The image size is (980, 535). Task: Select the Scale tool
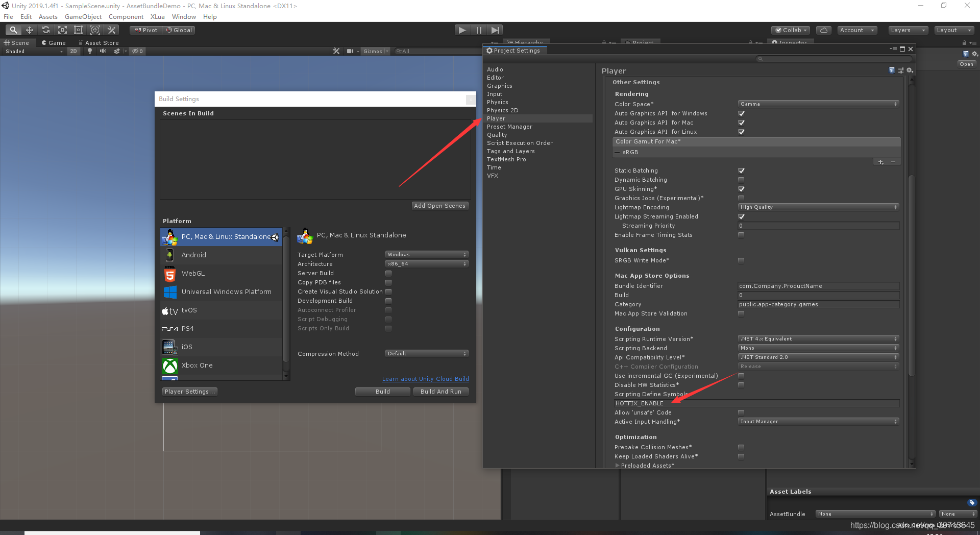pyautogui.click(x=62, y=30)
